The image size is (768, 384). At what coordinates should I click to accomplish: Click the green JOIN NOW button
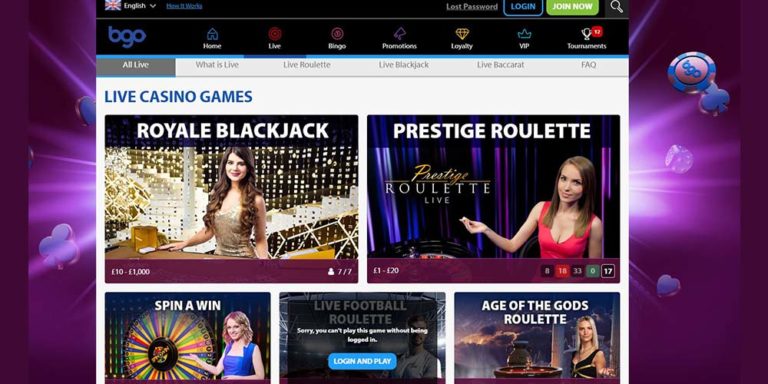click(x=572, y=7)
